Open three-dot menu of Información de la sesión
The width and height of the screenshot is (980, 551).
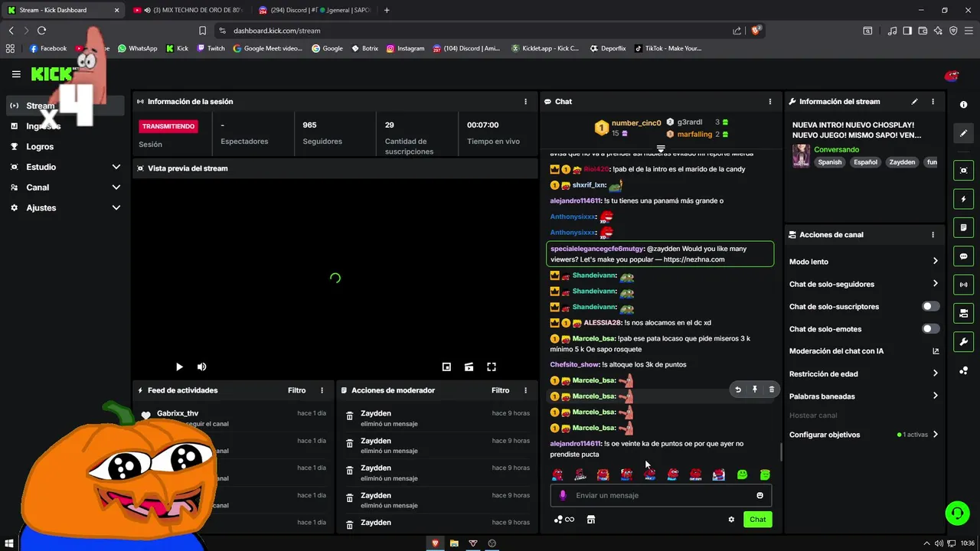525,102
